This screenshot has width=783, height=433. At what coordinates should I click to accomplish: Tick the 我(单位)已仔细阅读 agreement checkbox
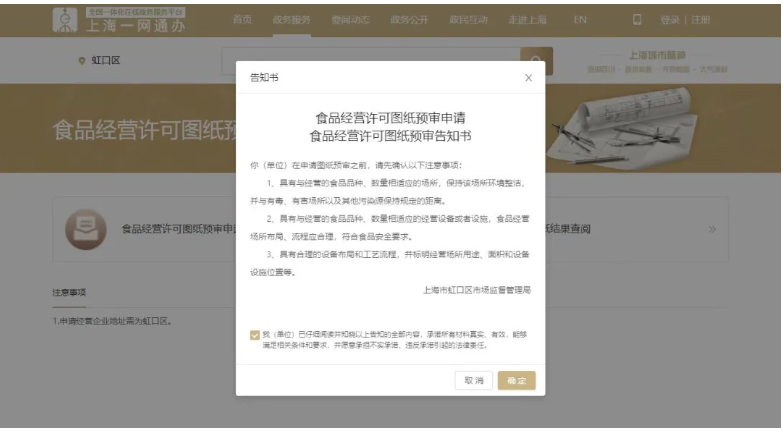click(255, 336)
